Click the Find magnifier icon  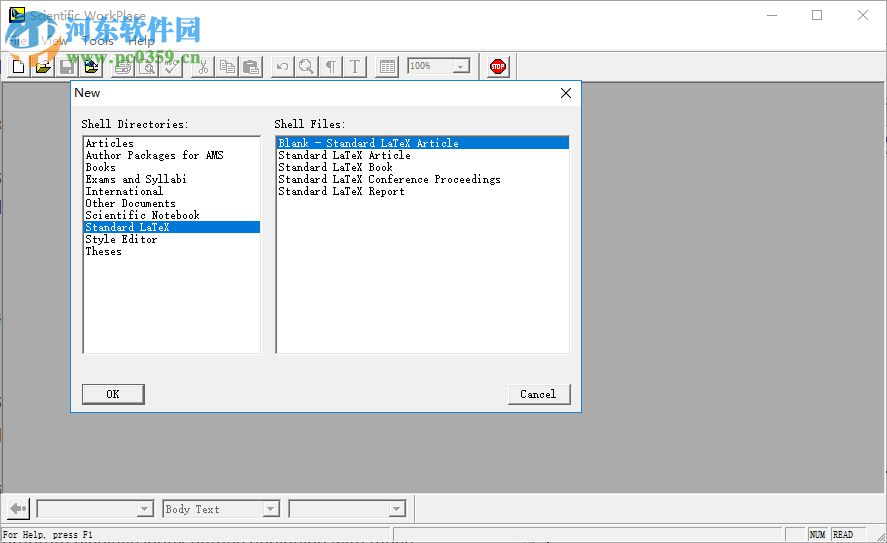click(x=306, y=67)
